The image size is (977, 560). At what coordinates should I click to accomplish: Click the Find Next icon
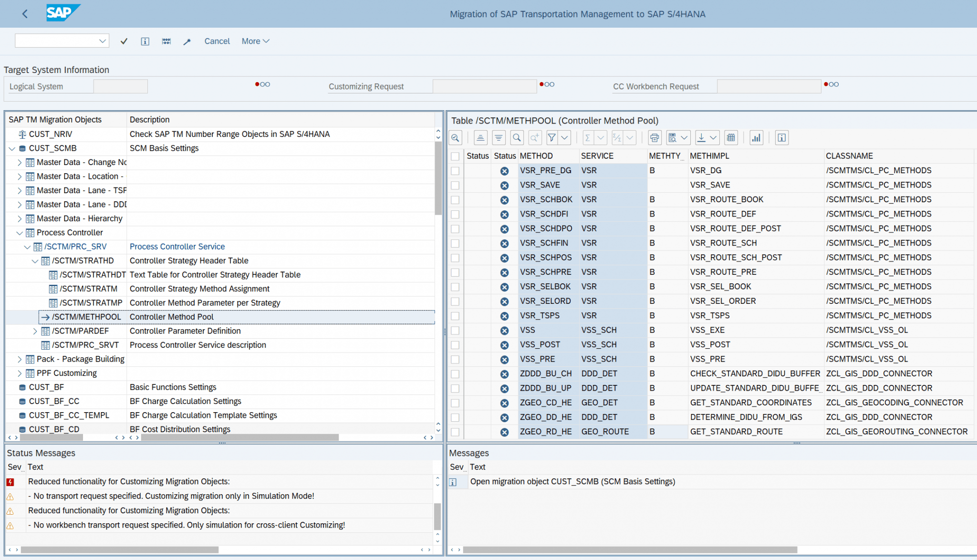pos(535,138)
